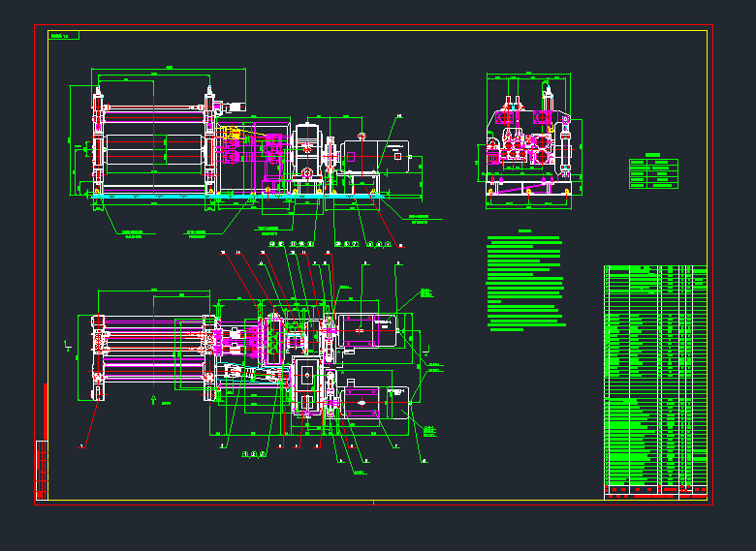Click the section arrow left of the plan view
This screenshot has width=756, height=551.
(x=66, y=345)
